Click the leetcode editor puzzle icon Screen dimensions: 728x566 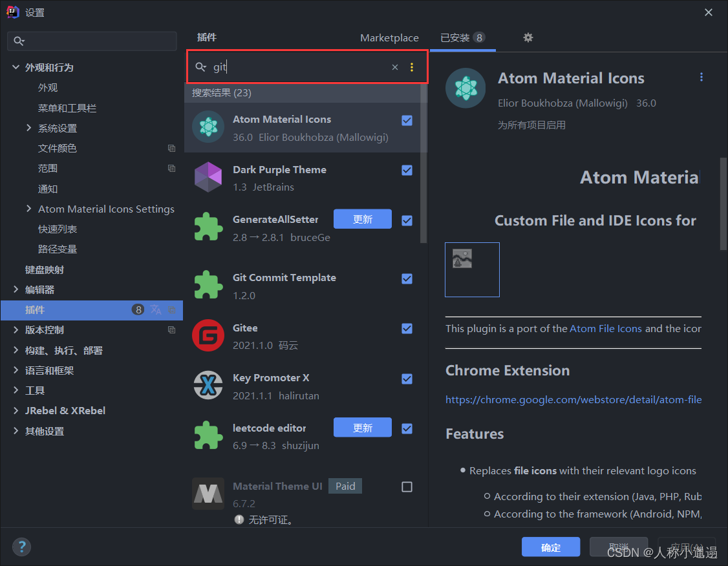[x=208, y=435]
